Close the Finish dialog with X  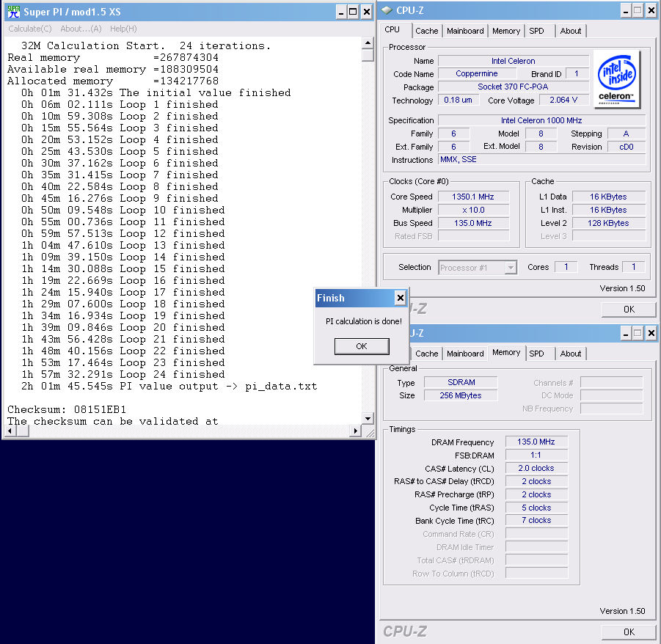pos(400,298)
